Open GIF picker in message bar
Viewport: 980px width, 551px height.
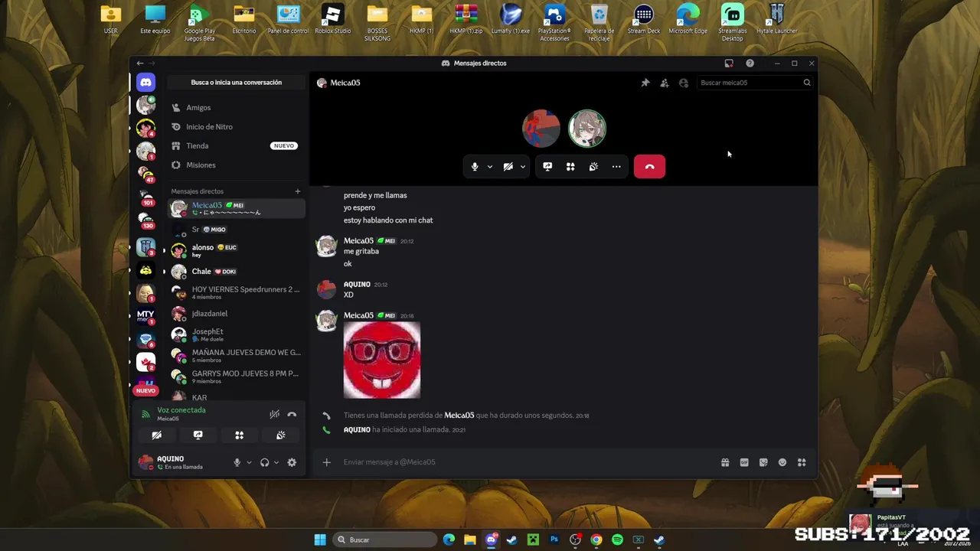(x=744, y=462)
